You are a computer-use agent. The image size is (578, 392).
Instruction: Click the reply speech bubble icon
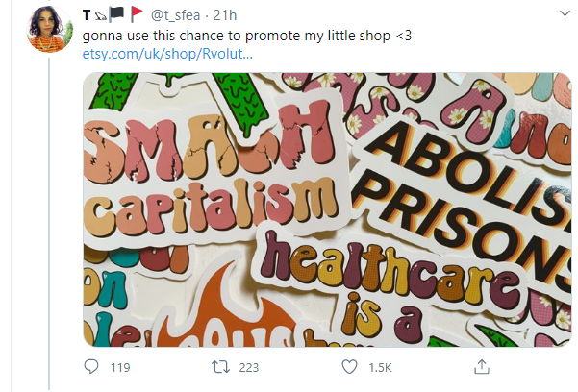point(92,367)
